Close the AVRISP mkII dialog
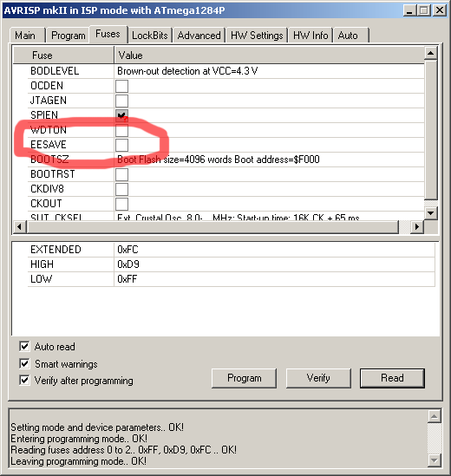The width and height of the screenshot is (451, 476). point(440,10)
